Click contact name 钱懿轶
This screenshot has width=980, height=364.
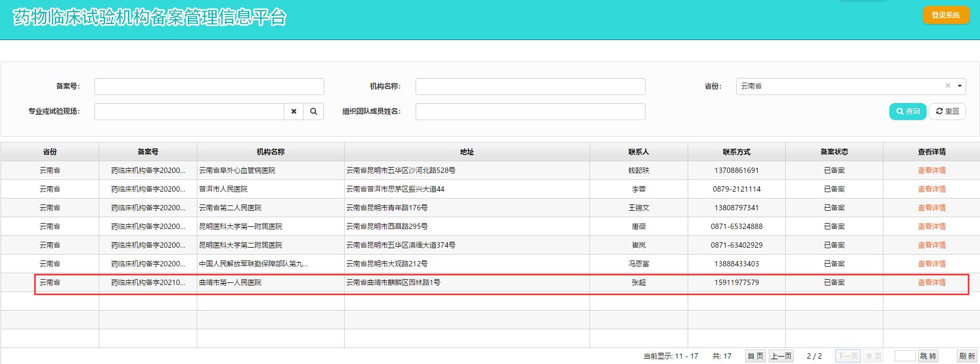coord(639,170)
